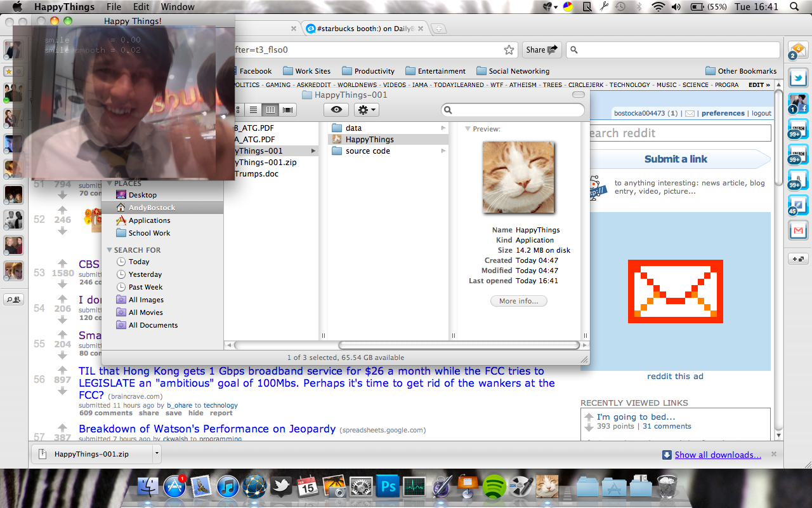Open the HappyThings-001.zip download arrow menu
The image size is (812, 508).
[156, 454]
